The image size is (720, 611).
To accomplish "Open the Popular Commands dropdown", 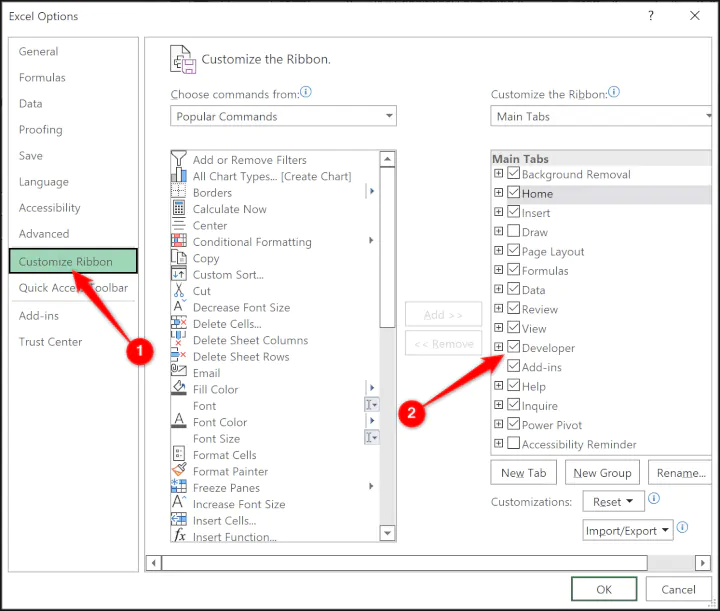I will 283,116.
